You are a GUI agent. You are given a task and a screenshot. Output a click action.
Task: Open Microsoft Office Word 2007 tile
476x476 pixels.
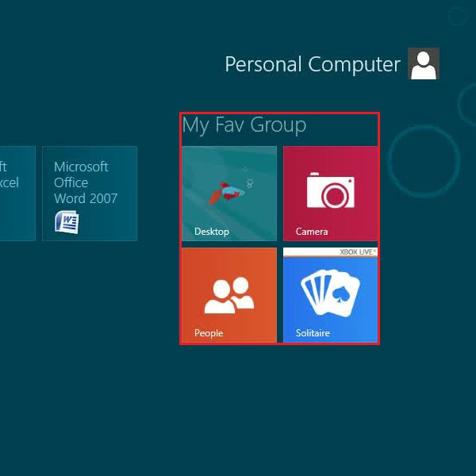point(90,194)
